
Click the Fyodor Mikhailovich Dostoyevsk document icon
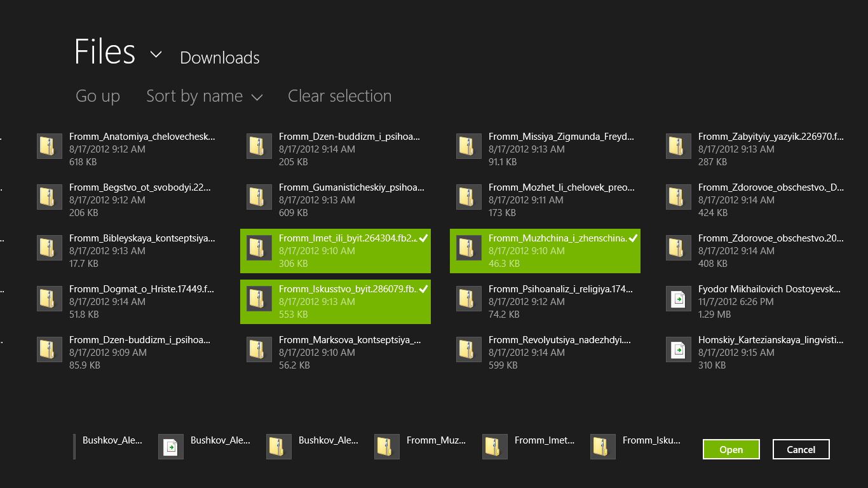point(679,299)
